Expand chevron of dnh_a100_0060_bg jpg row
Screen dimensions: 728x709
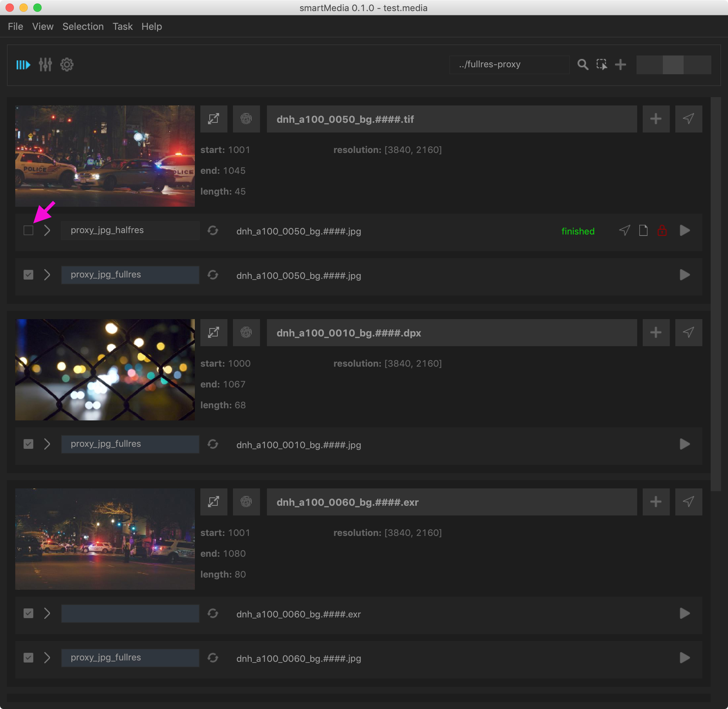point(47,658)
